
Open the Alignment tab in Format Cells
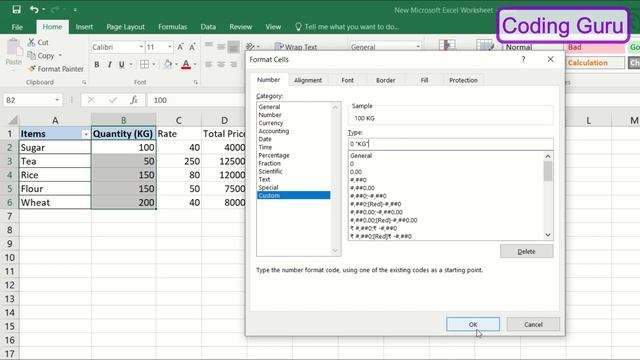(x=308, y=80)
